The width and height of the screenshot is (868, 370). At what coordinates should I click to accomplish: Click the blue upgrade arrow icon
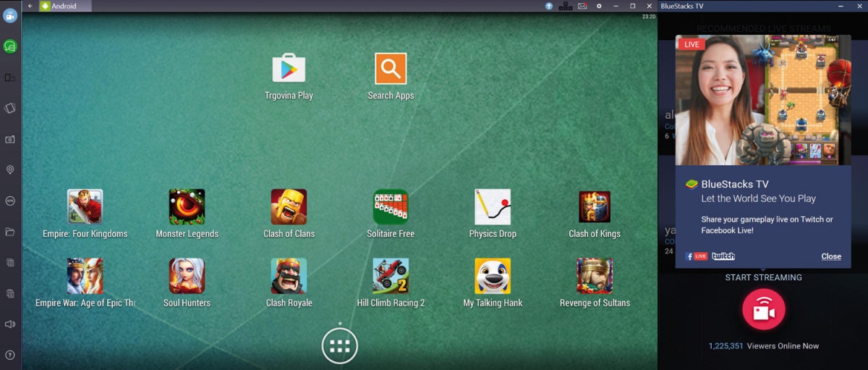[549, 6]
